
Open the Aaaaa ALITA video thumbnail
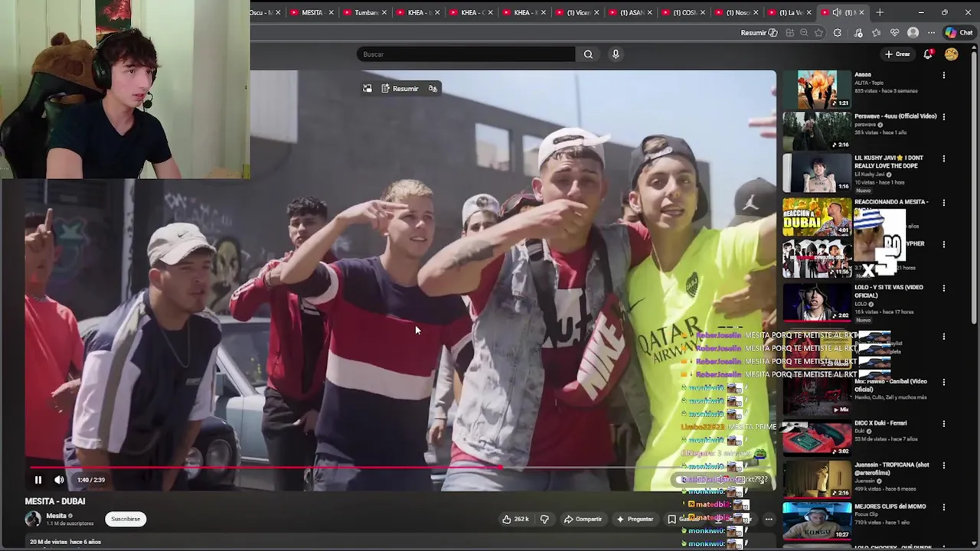coord(816,90)
